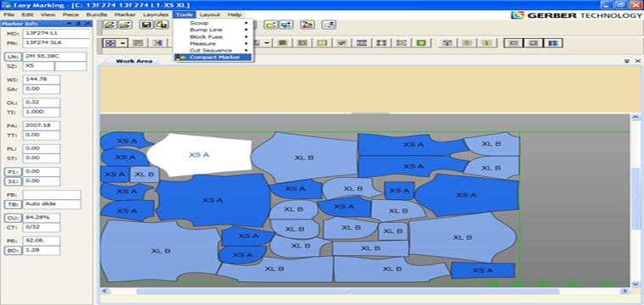Toggle the TB: button next to Auto slide
The width and height of the screenshot is (644, 305).
(12, 204)
